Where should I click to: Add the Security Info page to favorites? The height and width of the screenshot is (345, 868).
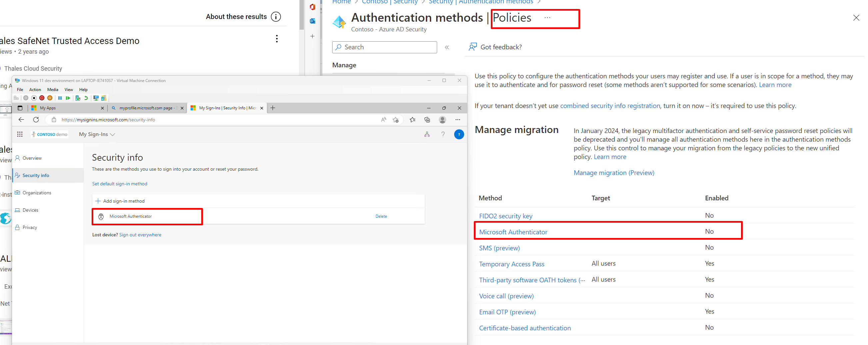coord(396,119)
